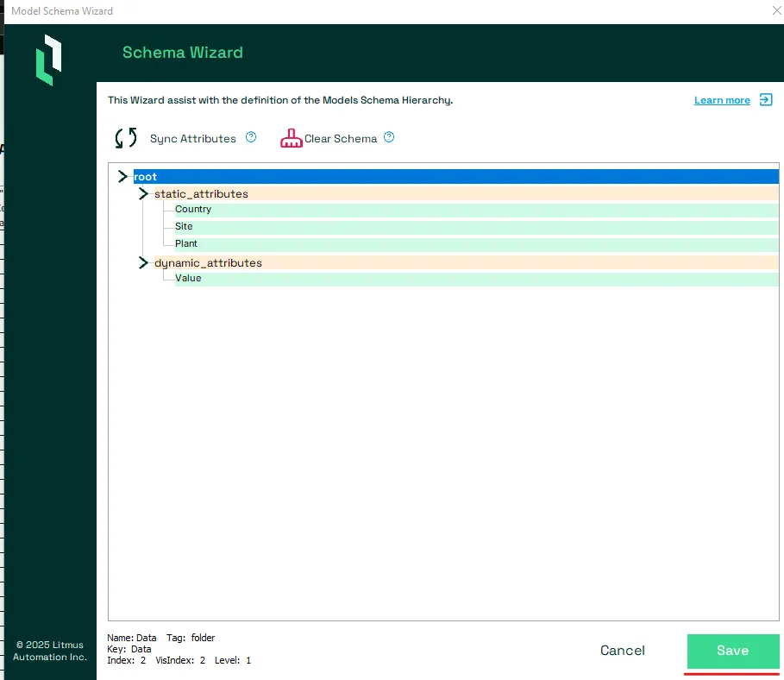Click the Sync Attributes label
This screenshot has height=680, width=784.
point(193,139)
